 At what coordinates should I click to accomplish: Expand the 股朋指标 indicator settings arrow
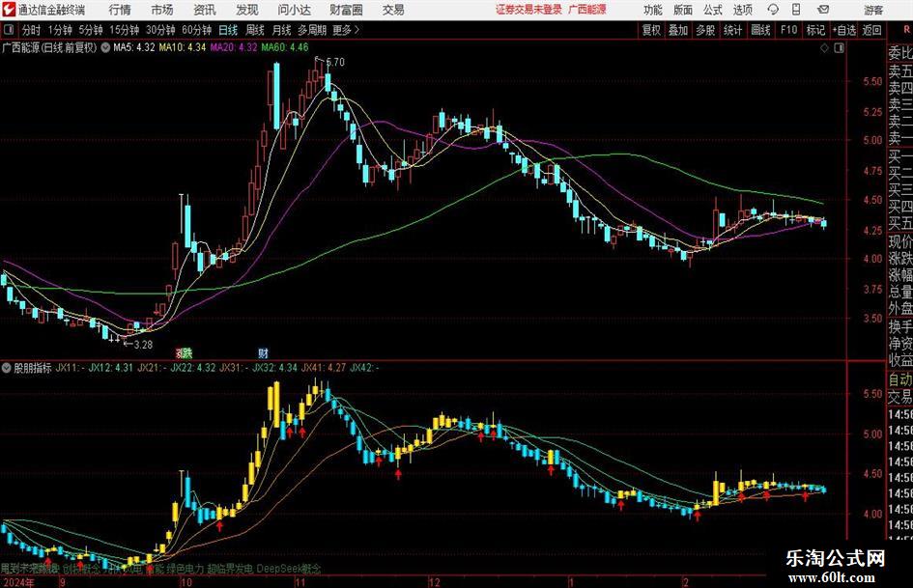(7, 368)
